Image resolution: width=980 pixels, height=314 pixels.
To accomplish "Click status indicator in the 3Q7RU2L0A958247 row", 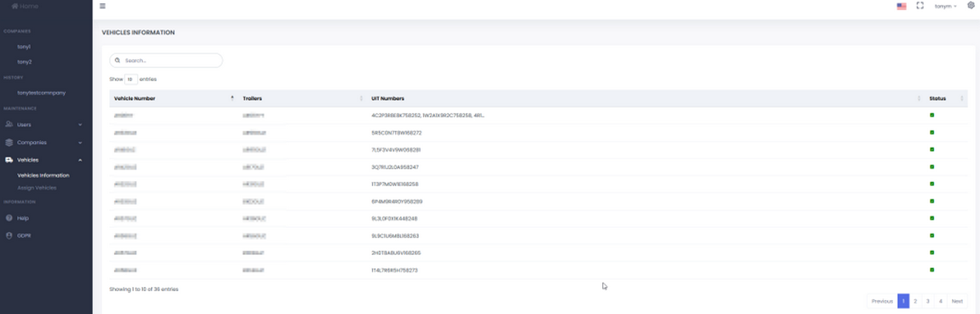I will tap(932, 166).
